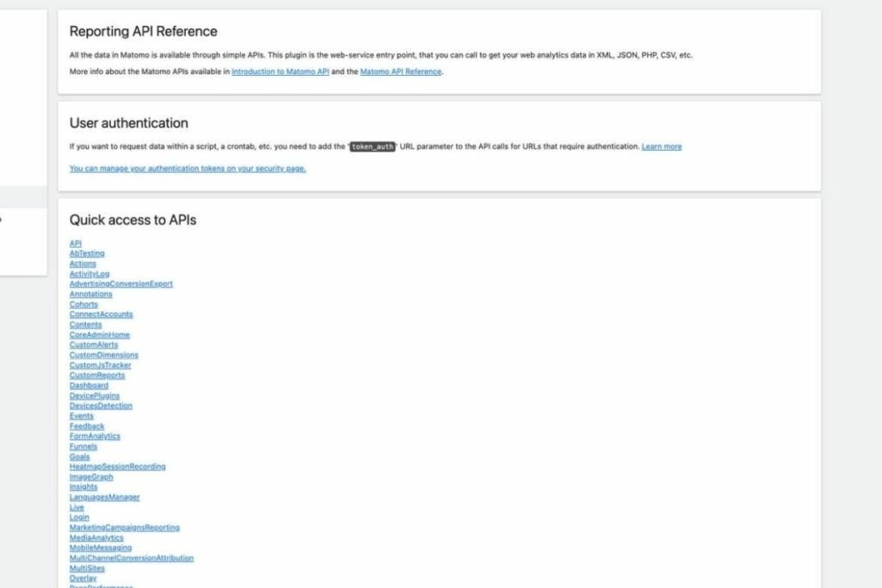
Task: Select the AdvertisingConversionExport API link
Action: click(x=121, y=284)
